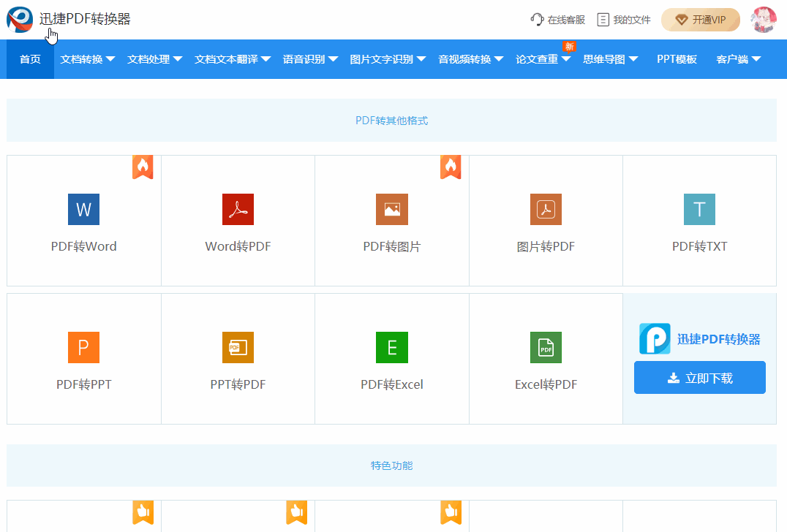The image size is (787, 532).
Task: Click the PDF转TXT label
Action: tap(700, 246)
